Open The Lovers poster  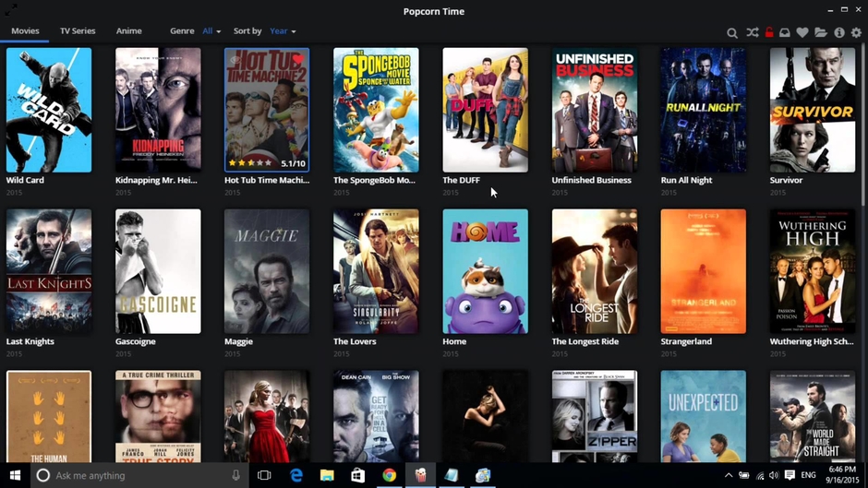point(376,271)
